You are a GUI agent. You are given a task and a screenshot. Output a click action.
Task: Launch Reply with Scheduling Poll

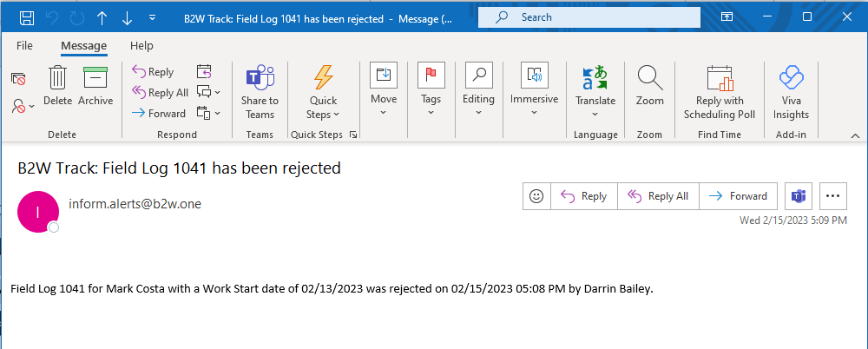[x=720, y=92]
